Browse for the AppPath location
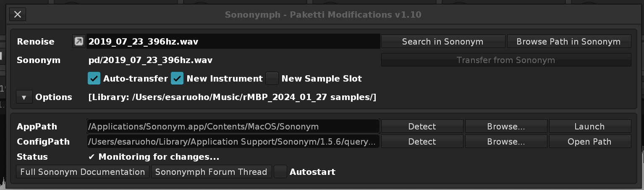 (x=506, y=127)
